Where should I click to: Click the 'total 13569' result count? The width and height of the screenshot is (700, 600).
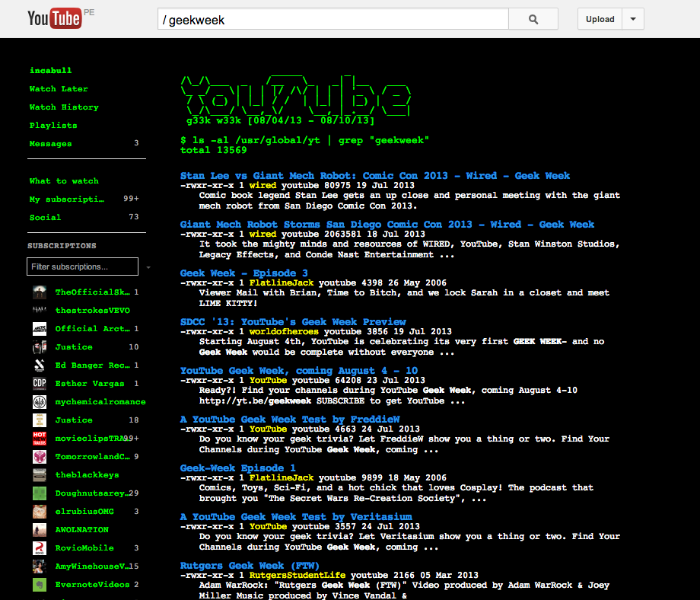[x=213, y=151]
